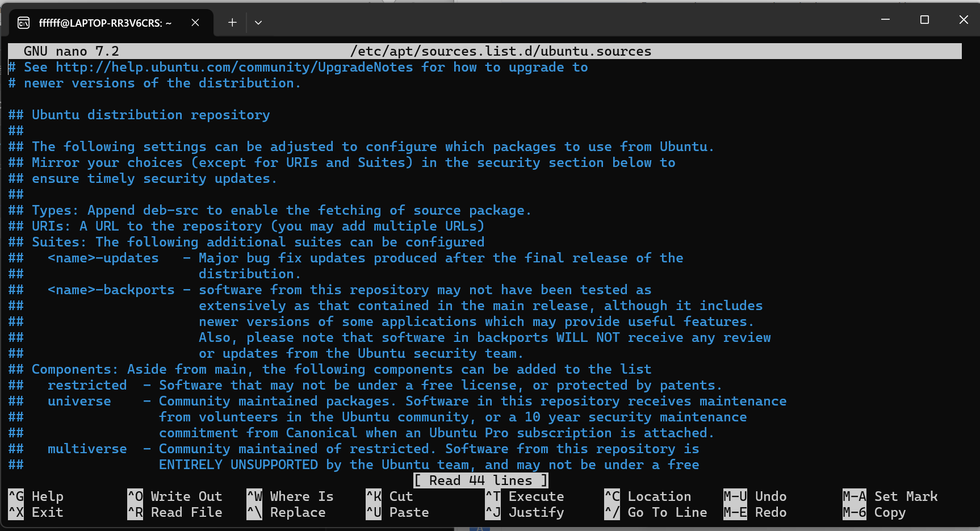
Task: Close the fffff@LAPTOP-RR3V6CRS terminal tab
Action: point(195,23)
